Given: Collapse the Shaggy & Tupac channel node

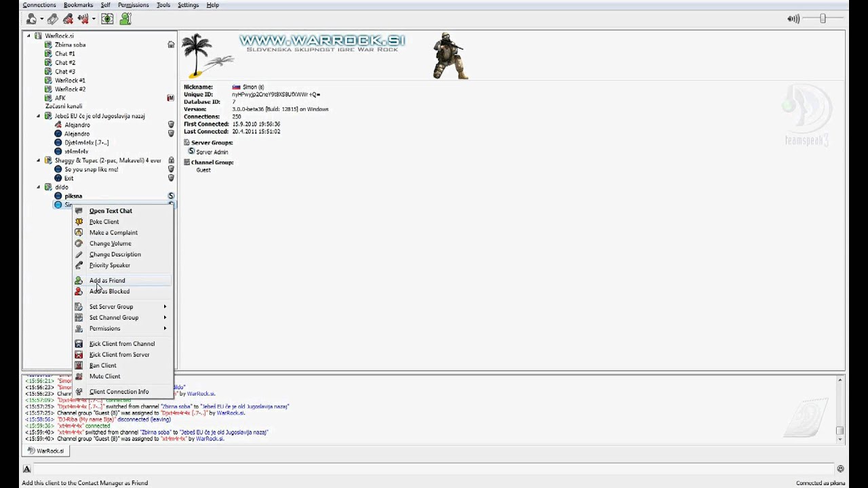Looking at the screenshot, I should click(x=39, y=161).
